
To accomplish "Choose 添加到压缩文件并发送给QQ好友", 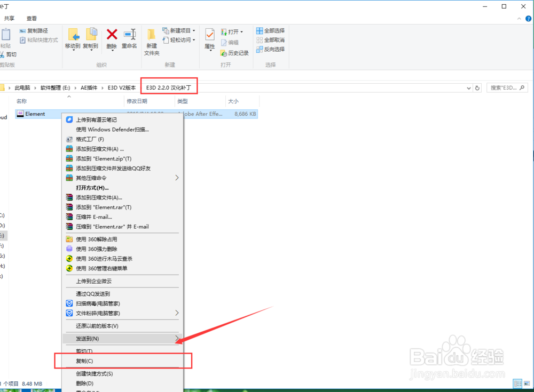I will (x=123, y=169).
